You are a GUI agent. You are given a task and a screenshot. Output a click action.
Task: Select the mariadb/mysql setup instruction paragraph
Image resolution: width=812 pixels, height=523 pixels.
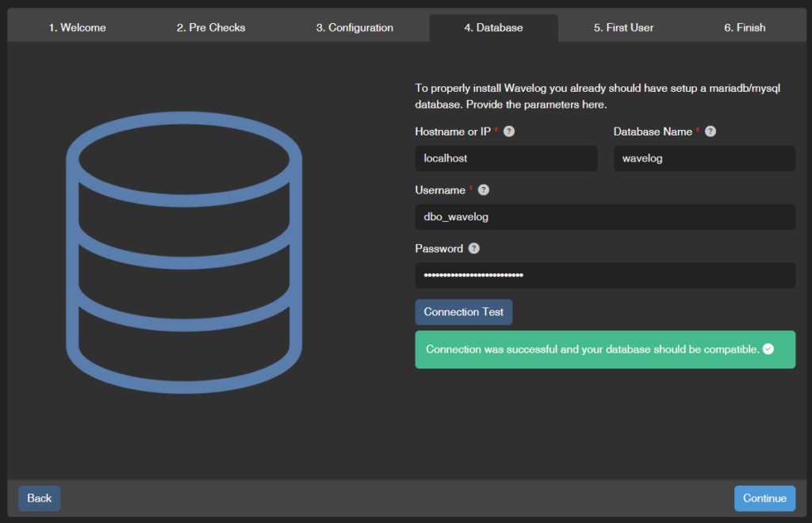pos(598,96)
